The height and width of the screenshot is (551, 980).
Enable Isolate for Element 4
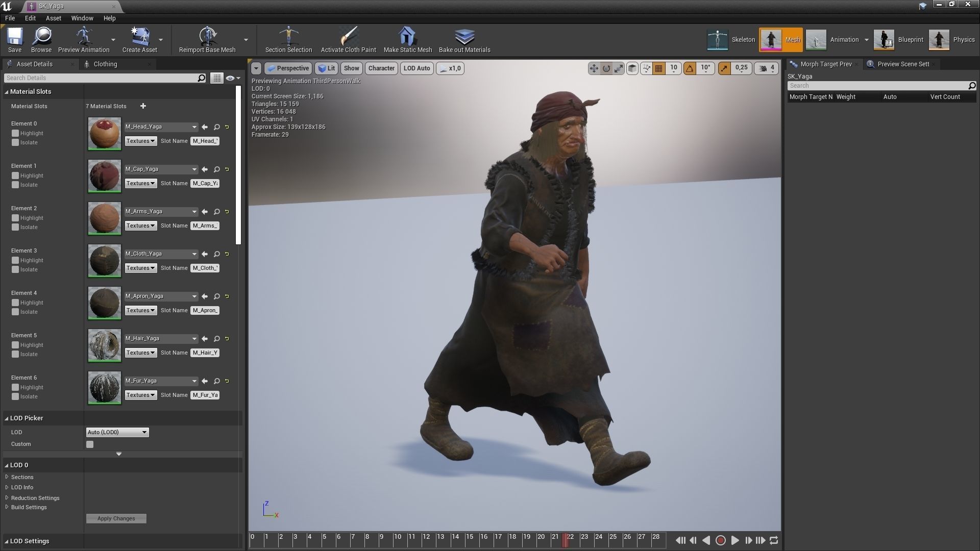(x=15, y=312)
